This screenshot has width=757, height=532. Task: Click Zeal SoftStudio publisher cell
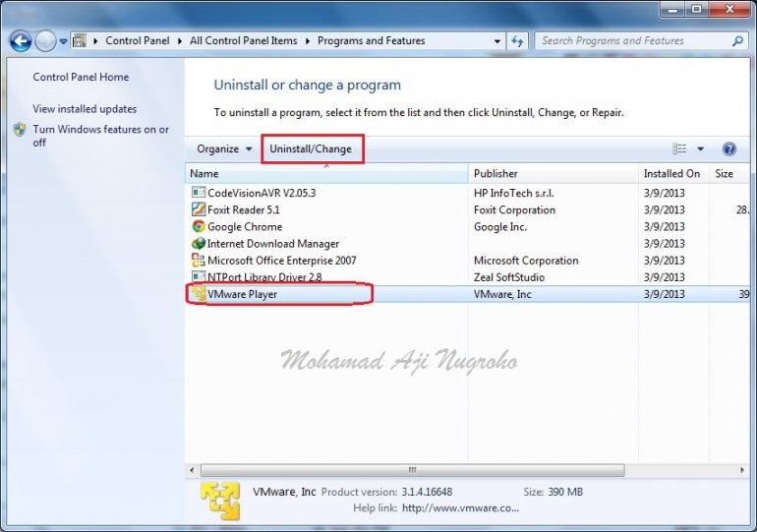[509, 277]
